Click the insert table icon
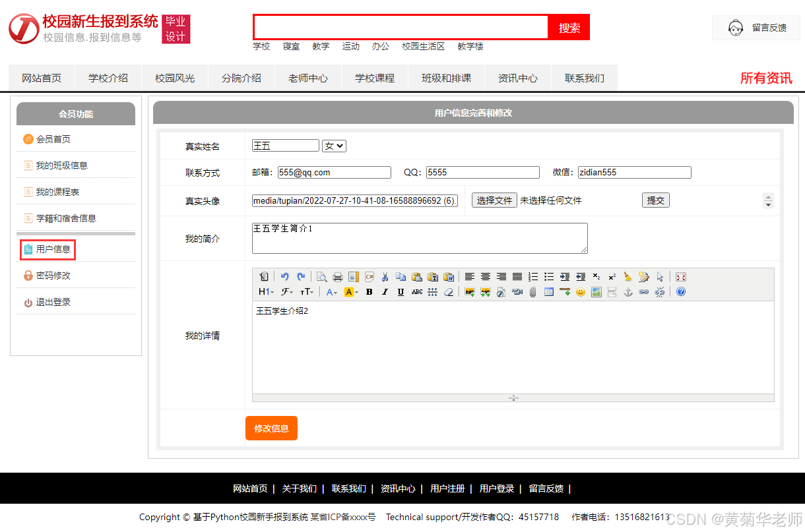This screenshot has height=532, width=805. (548, 291)
